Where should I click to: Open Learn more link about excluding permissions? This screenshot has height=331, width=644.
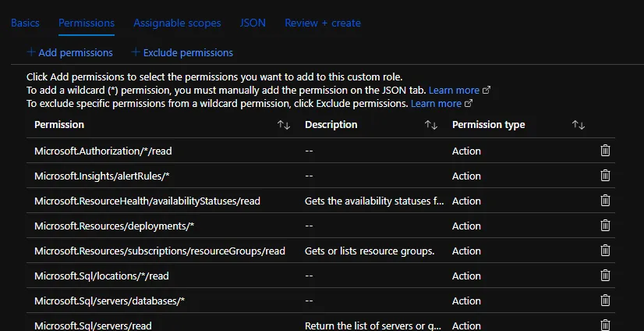pos(436,103)
